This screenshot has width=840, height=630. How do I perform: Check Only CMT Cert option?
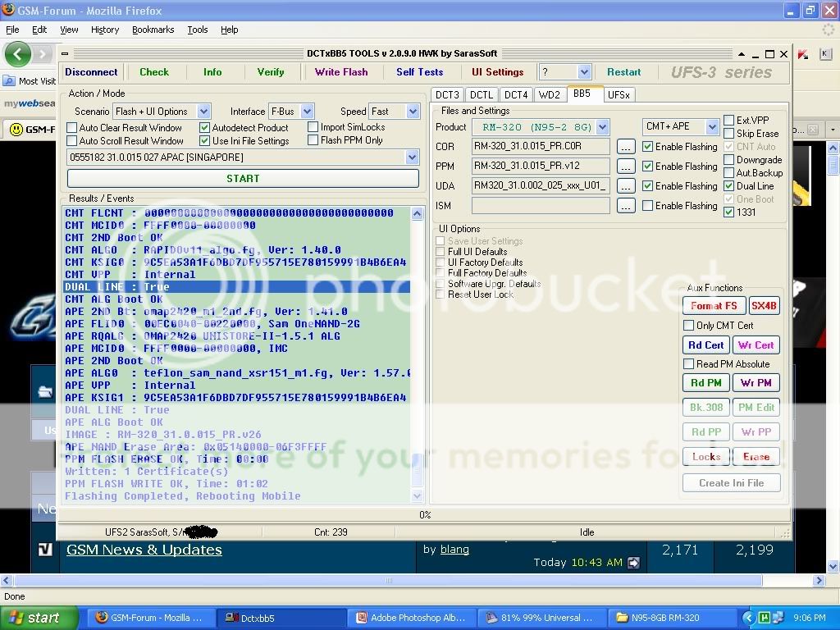[x=689, y=325]
